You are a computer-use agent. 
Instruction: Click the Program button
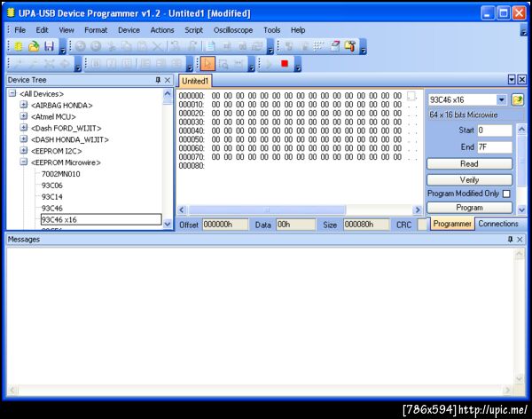(469, 208)
